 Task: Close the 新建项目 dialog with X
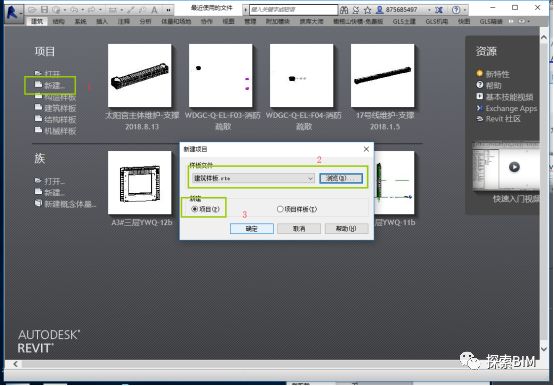pyautogui.click(x=366, y=149)
